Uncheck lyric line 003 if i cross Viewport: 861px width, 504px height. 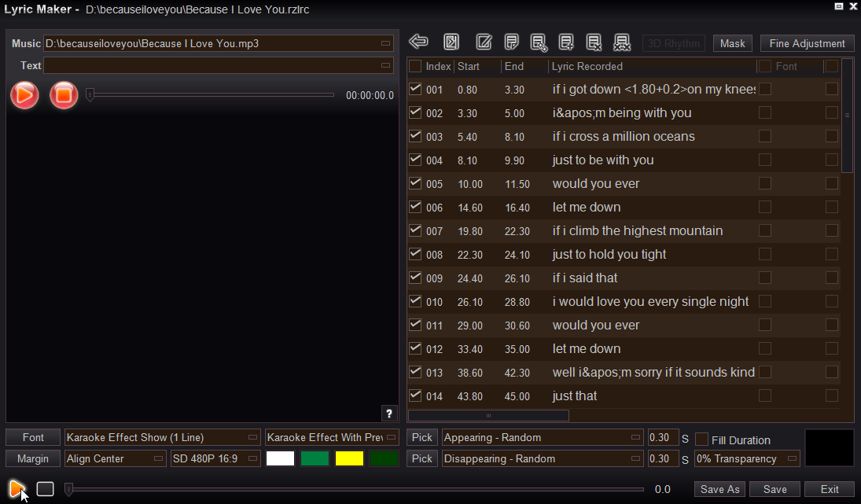pos(415,135)
